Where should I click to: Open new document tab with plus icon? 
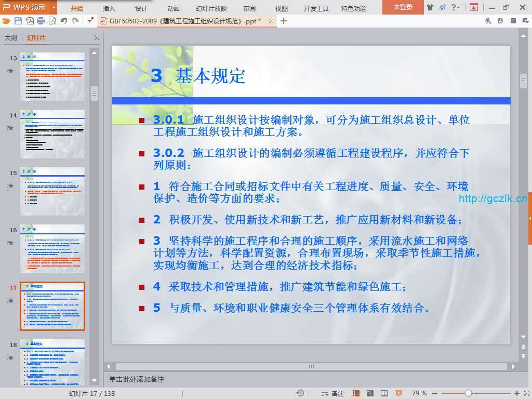tap(284, 21)
